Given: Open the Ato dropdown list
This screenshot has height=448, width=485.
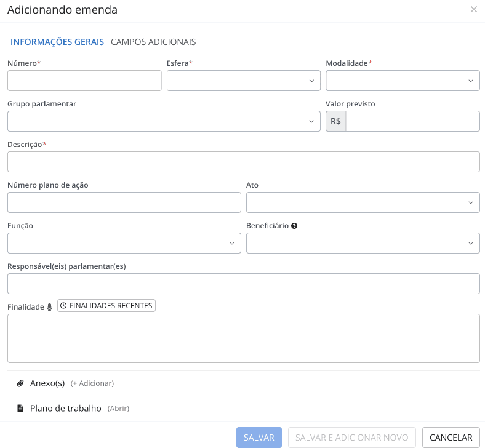Looking at the screenshot, I should (x=363, y=202).
